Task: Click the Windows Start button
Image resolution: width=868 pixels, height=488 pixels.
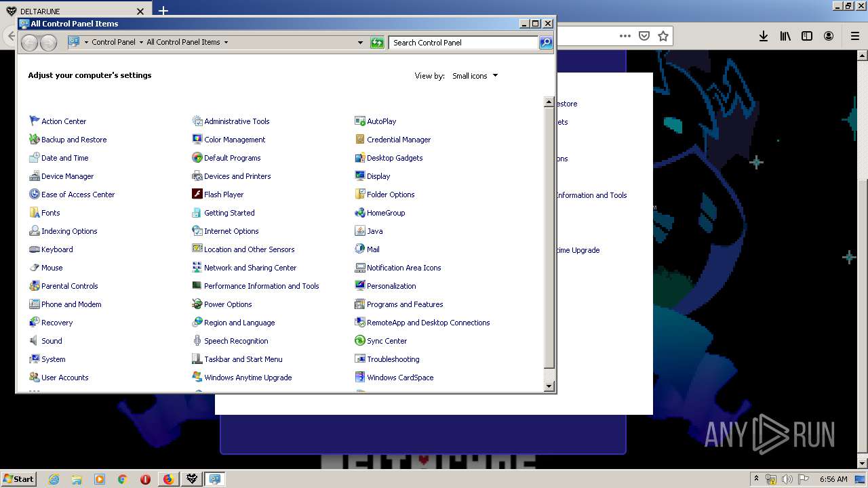Action: (x=19, y=479)
